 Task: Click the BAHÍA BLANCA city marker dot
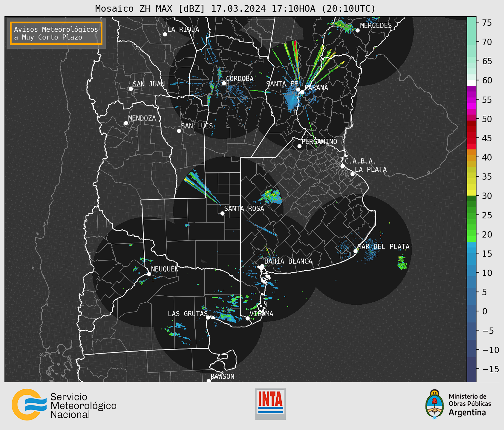coord(262,266)
